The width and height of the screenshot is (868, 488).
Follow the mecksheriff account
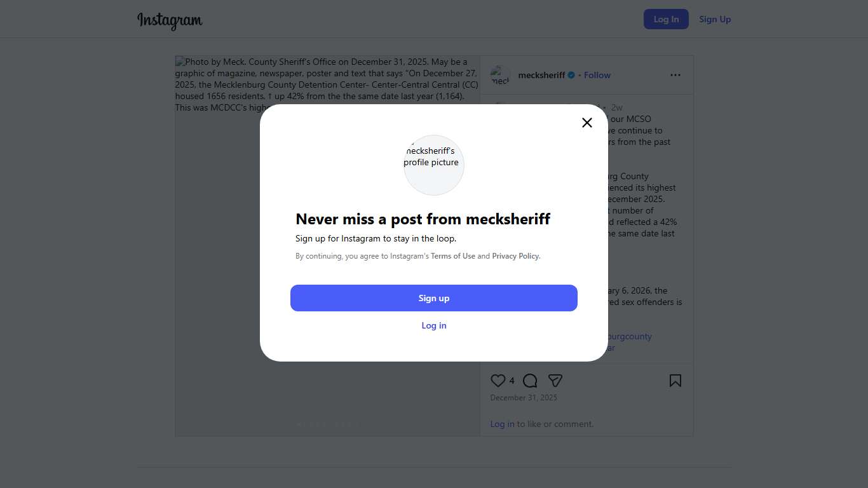(597, 75)
